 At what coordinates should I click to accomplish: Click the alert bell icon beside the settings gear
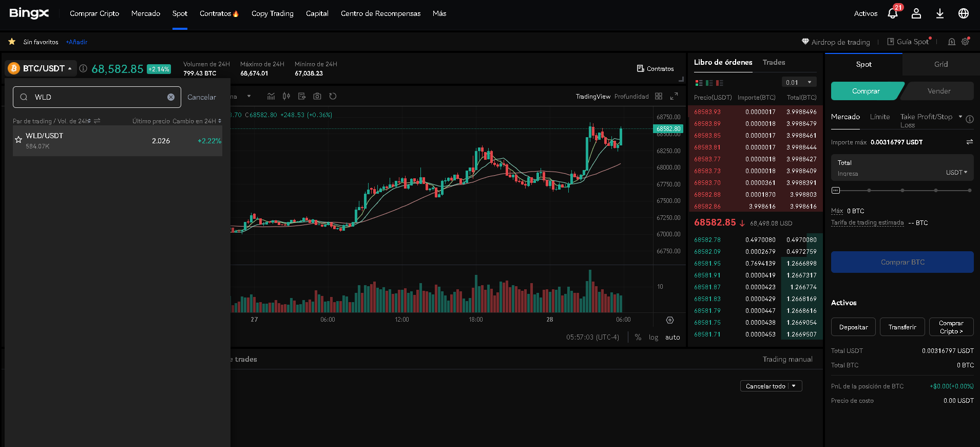coord(952,42)
